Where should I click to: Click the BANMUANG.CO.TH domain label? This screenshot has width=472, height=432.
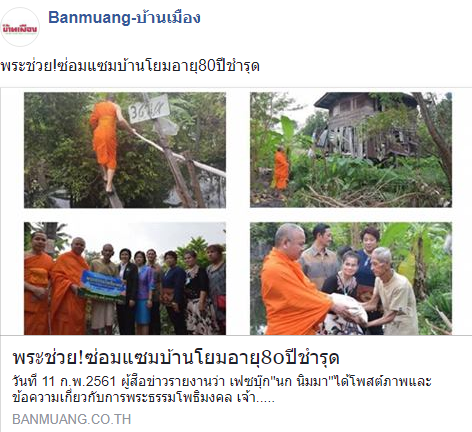(x=71, y=419)
